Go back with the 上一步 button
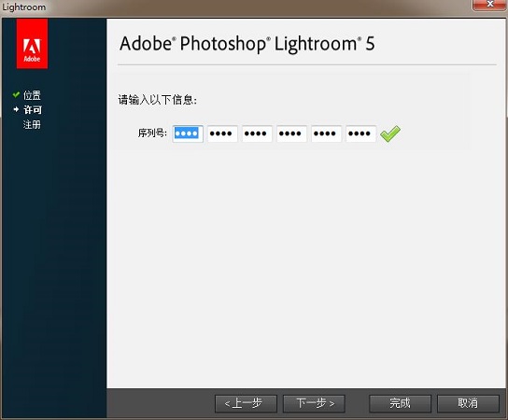 (246, 403)
